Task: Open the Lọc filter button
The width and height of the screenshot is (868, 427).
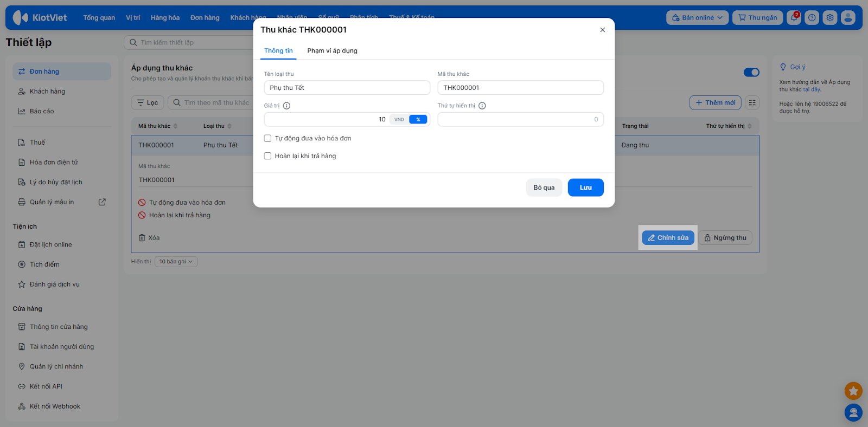Action: tap(148, 103)
